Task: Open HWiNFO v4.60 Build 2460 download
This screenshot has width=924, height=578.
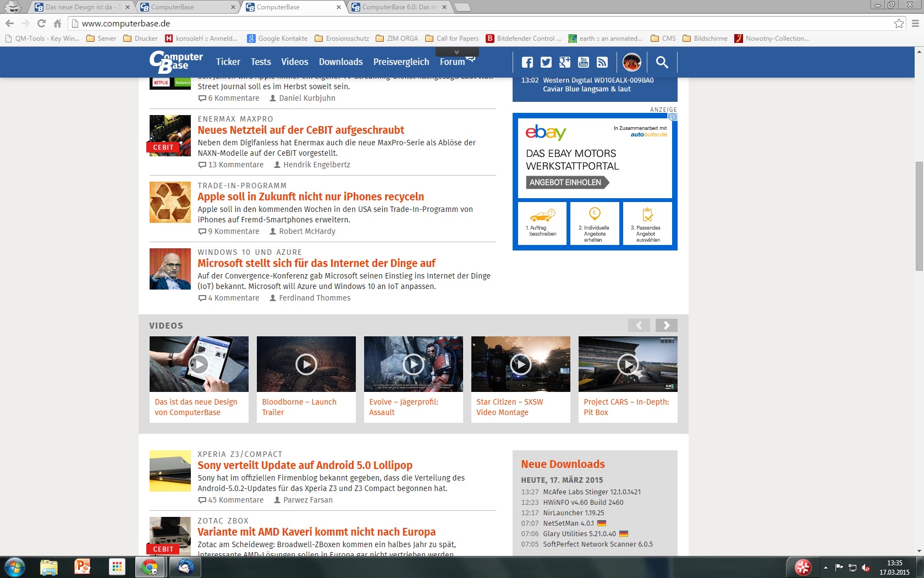Action: [x=583, y=502]
